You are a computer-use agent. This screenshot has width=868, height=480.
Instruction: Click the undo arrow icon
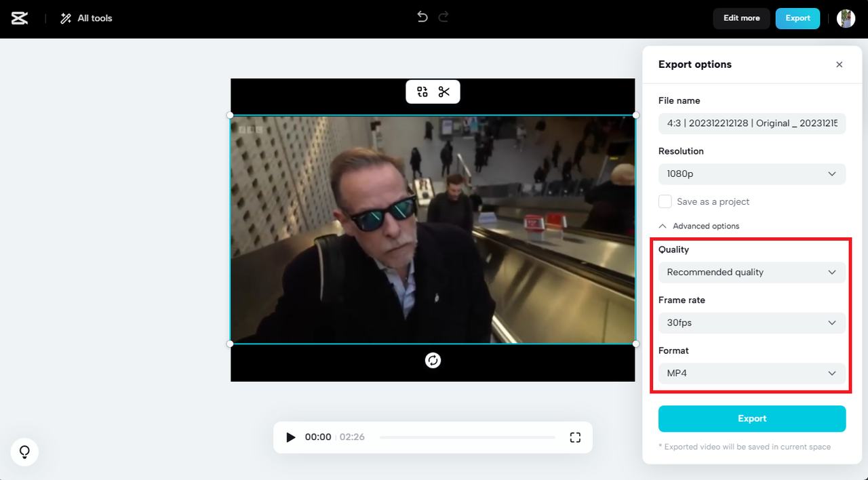(x=422, y=17)
